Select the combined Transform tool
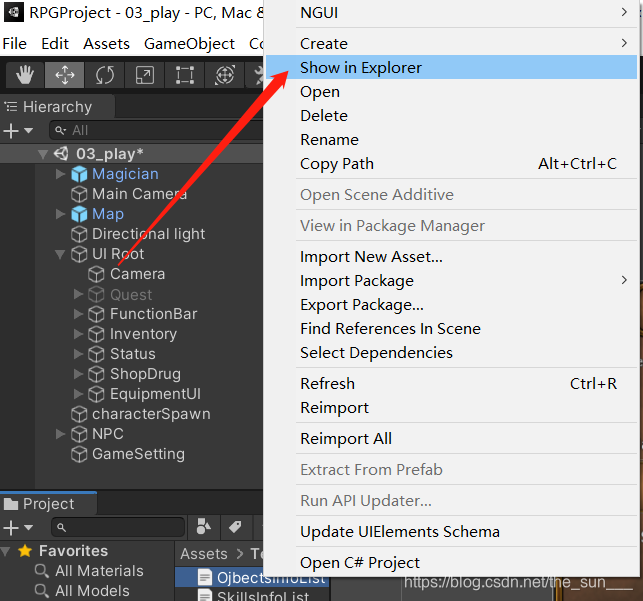 pyautogui.click(x=225, y=75)
